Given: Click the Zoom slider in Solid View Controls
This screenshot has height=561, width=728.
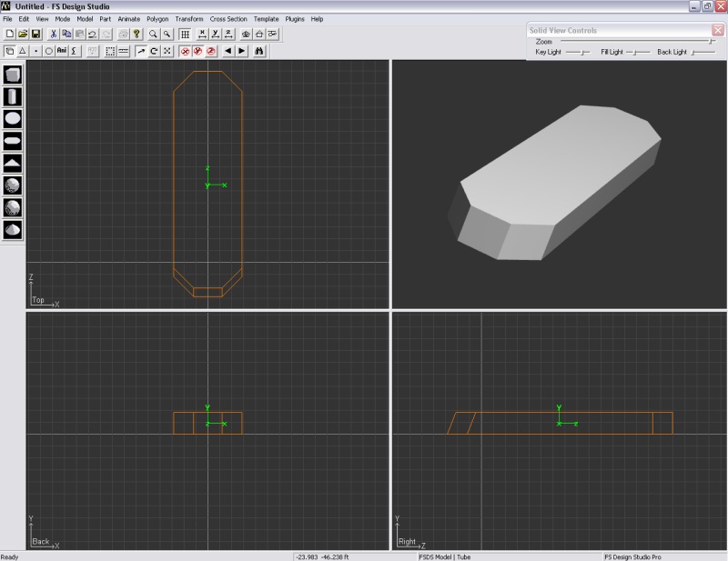Looking at the screenshot, I should pos(712,42).
